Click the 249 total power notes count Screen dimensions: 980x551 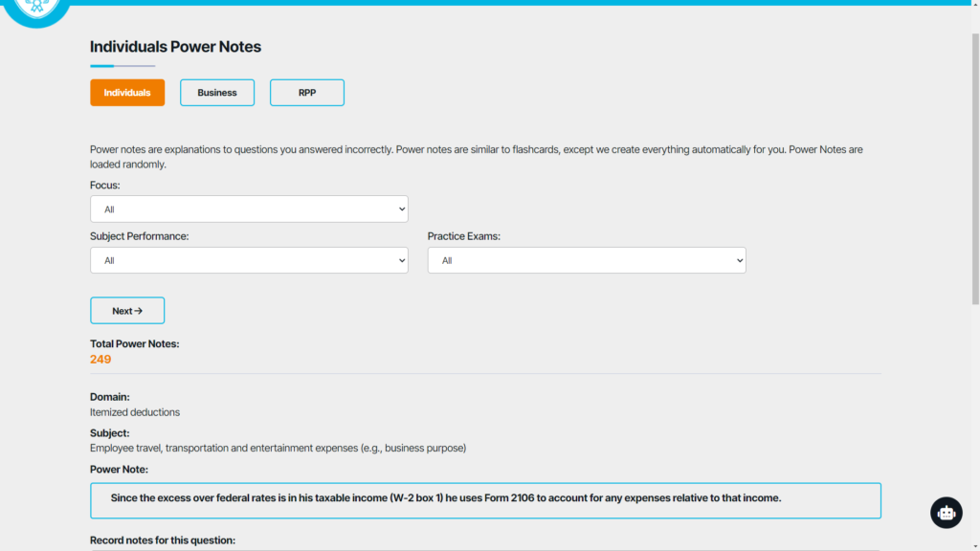point(100,360)
